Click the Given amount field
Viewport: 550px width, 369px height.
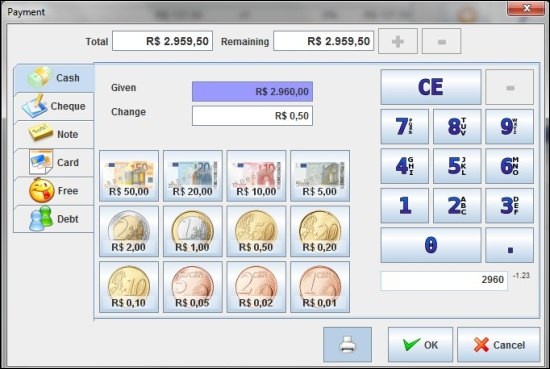(x=252, y=92)
